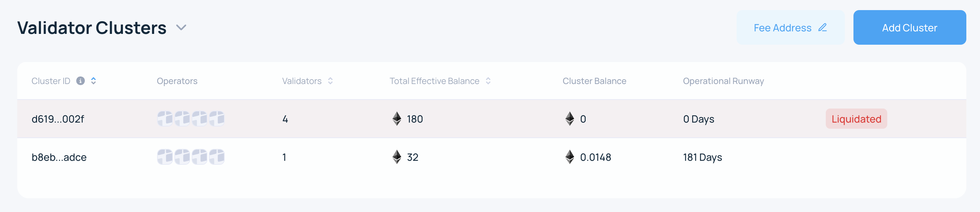Click the Liquidated status badge
The width and height of the screenshot is (980, 212).
(856, 119)
